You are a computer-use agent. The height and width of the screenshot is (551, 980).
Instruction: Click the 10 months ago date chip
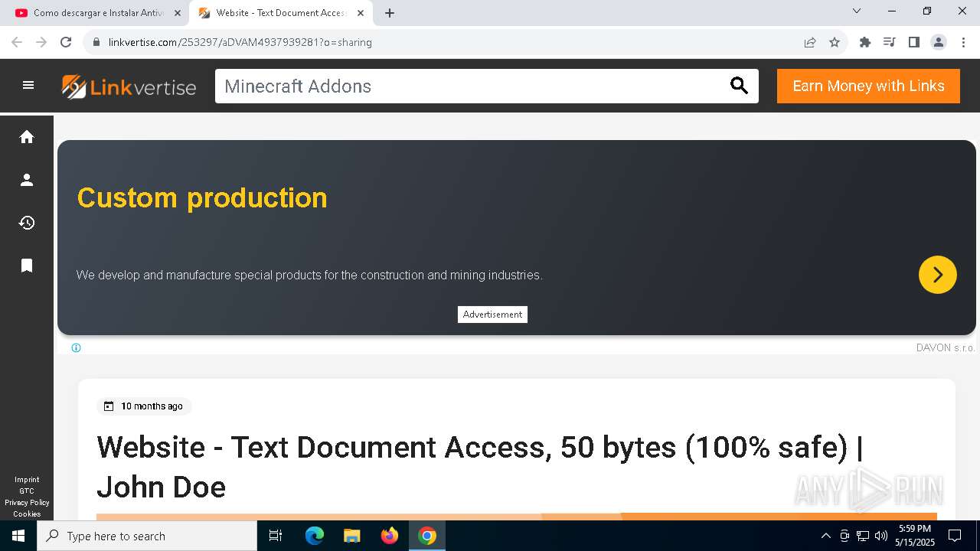tap(144, 406)
